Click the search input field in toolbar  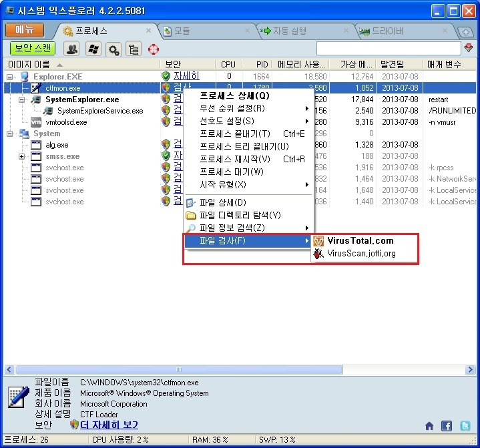tap(389, 48)
